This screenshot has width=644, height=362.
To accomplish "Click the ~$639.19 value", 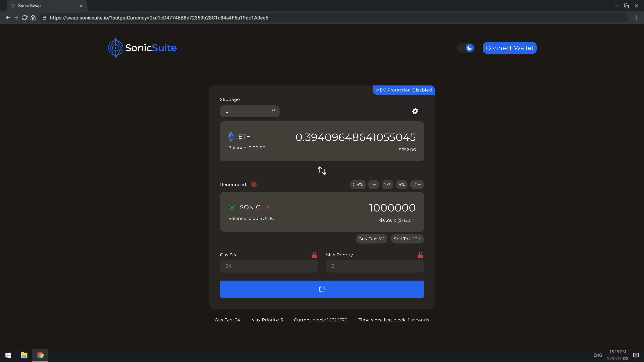I will coord(387,220).
